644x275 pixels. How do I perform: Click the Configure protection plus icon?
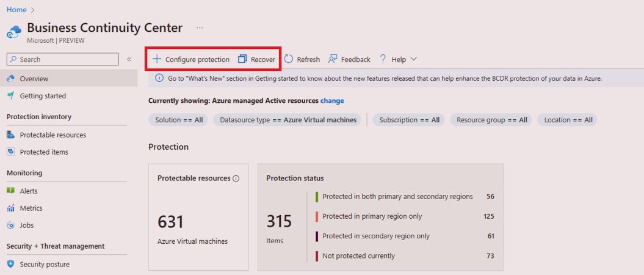tap(157, 59)
